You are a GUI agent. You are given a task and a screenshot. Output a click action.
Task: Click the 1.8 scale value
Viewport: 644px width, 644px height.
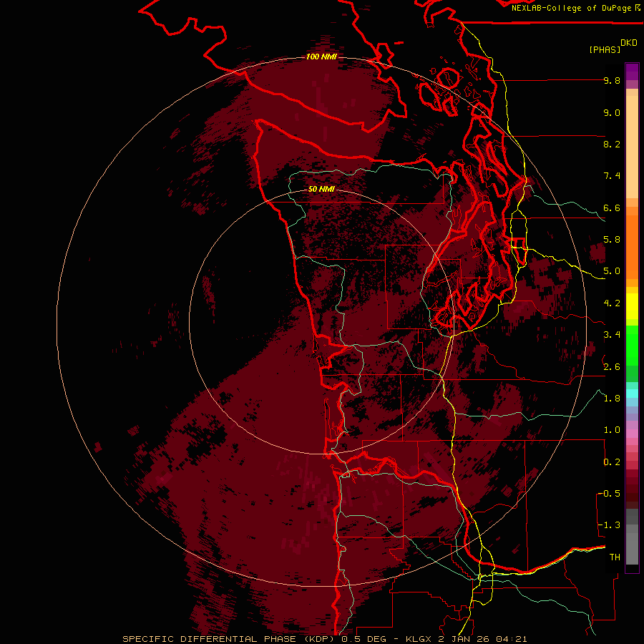(612, 399)
